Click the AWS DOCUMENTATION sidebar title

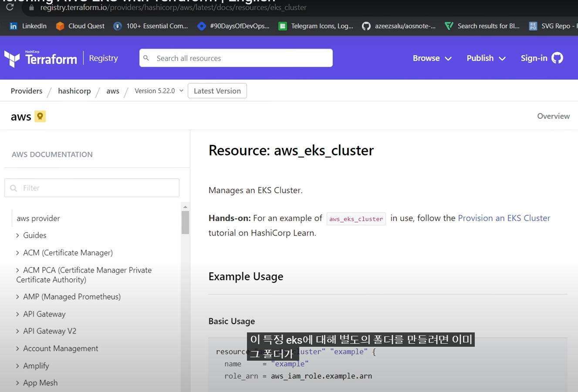[x=52, y=154]
